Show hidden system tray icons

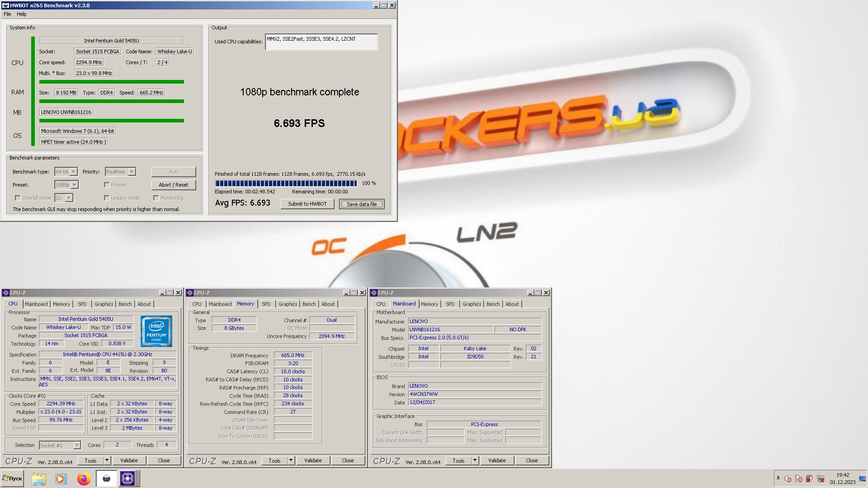pyautogui.click(x=778, y=478)
